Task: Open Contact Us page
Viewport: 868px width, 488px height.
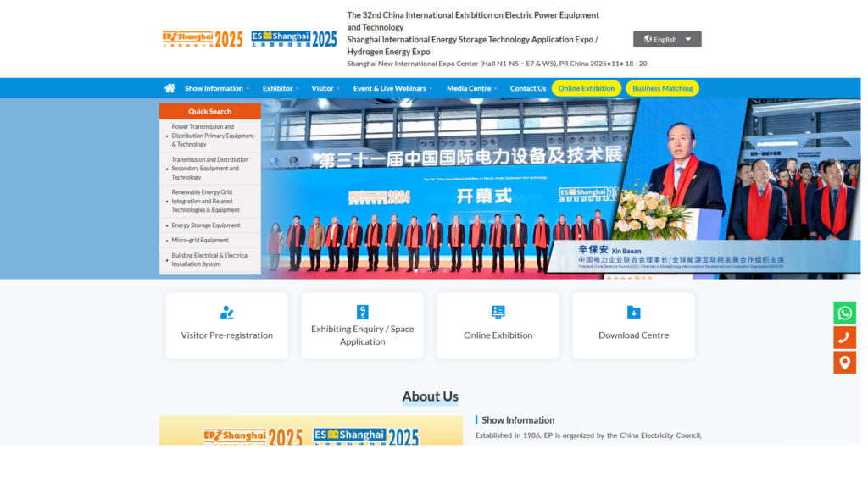Action: 527,88
